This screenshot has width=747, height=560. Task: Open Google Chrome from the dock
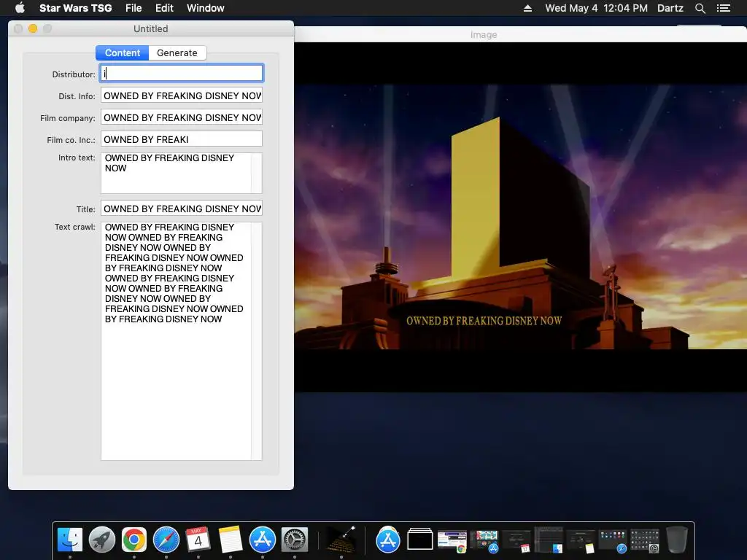(134, 540)
